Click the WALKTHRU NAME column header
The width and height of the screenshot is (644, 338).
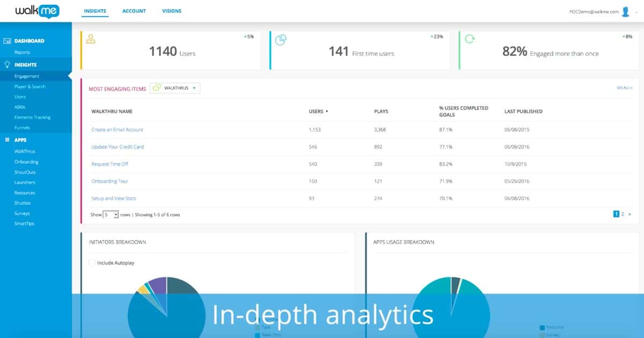[x=112, y=112]
